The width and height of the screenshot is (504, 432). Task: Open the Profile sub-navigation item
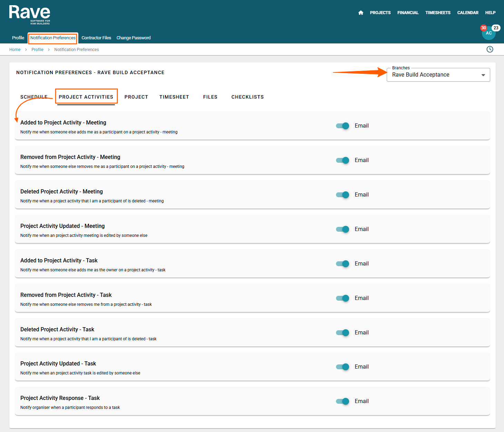pos(18,38)
